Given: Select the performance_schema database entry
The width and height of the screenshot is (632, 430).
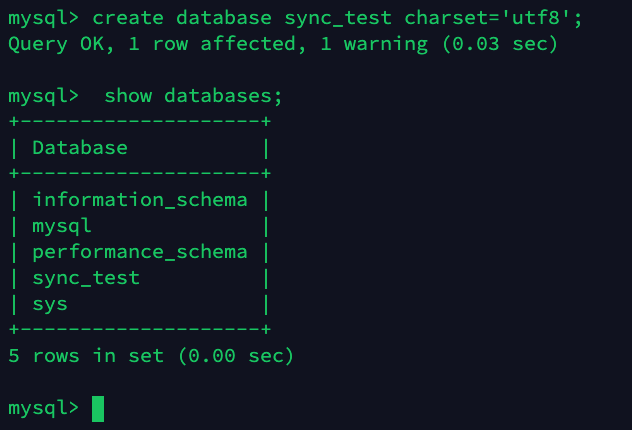Looking at the screenshot, I should [139, 251].
